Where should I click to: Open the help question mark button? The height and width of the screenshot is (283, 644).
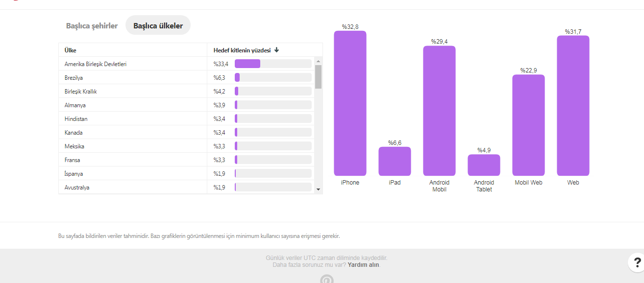636,262
